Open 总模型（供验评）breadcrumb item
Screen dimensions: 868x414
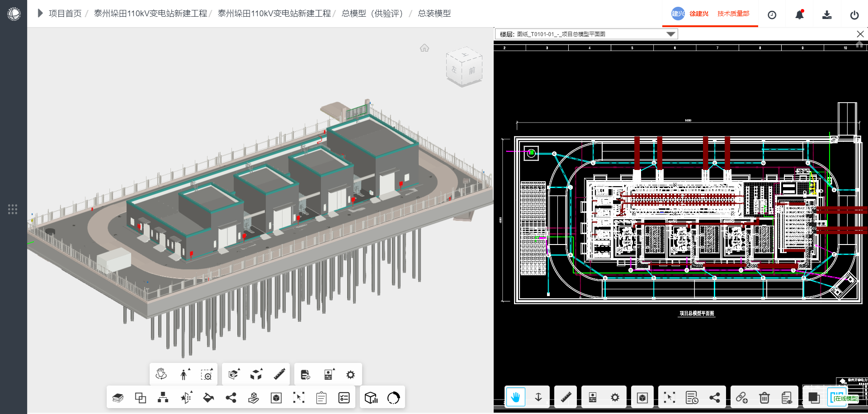click(x=372, y=14)
